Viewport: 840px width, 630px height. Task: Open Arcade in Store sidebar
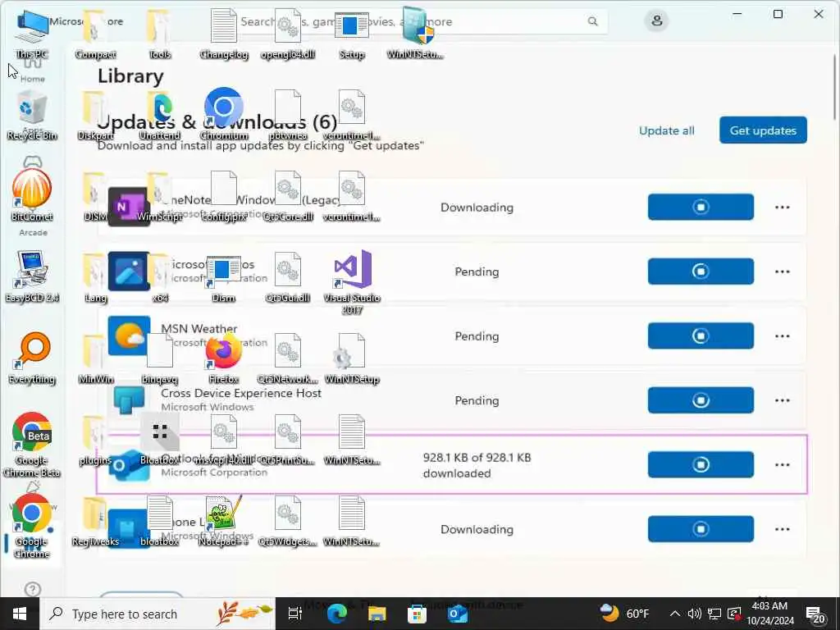pyautogui.click(x=33, y=232)
